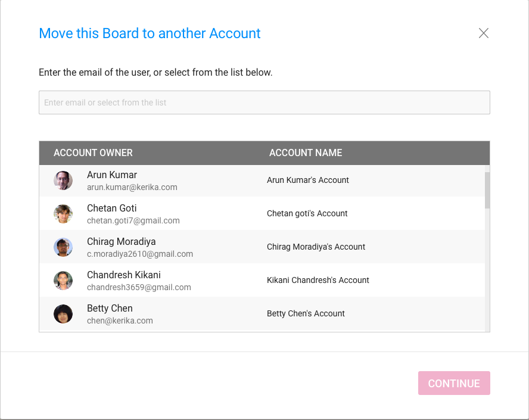Screen dimensions: 529x420
Task: Choose Chirag Moradiya's Account
Action: [x=316, y=247]
